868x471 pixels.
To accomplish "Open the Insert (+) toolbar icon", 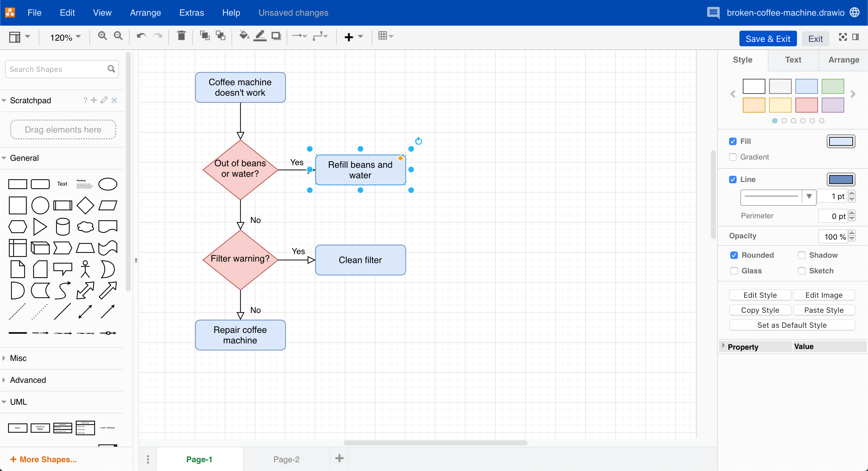I will coord(349,36).
